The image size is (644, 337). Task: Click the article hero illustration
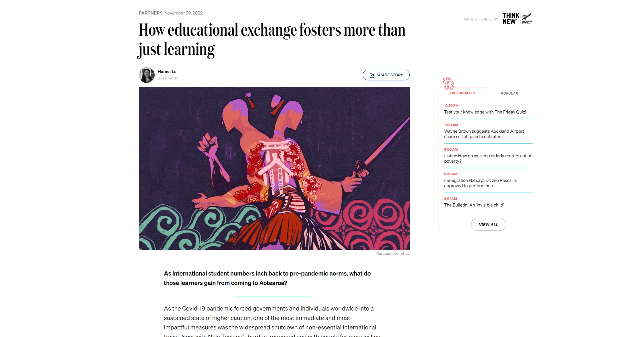274,168
